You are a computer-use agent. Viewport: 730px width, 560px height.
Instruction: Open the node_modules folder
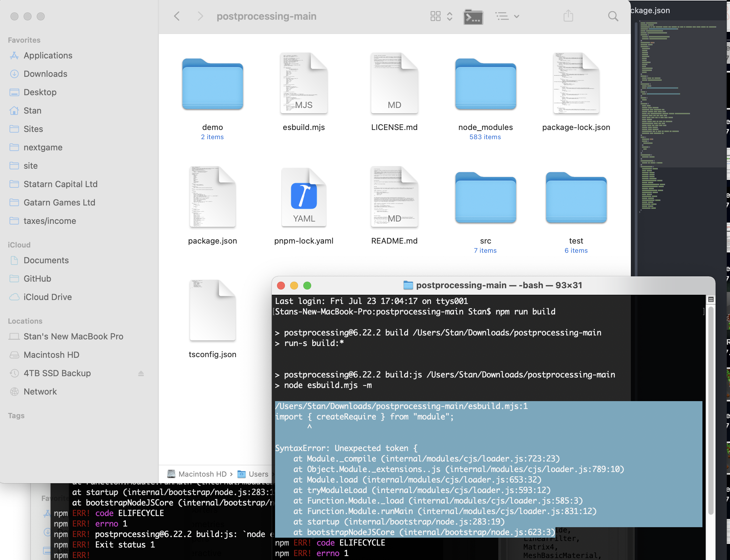pos(485,84)
